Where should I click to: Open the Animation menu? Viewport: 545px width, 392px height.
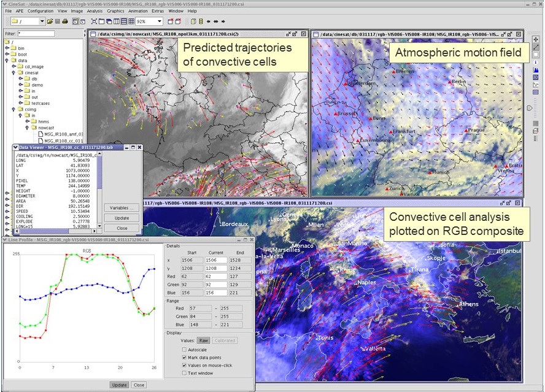point(137,11)
